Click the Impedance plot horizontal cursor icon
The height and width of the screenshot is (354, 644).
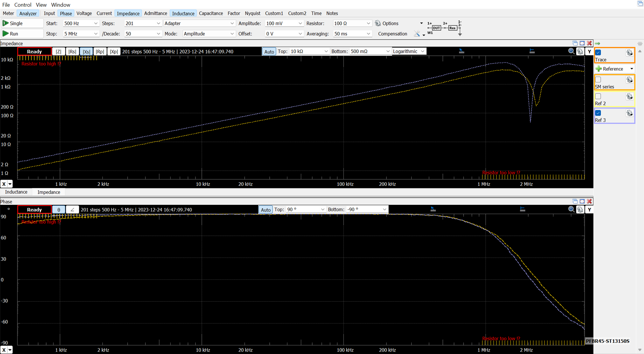click(x=532, y=51)
